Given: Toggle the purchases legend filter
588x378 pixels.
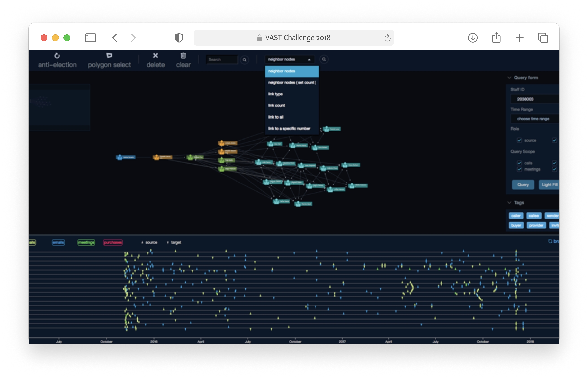Looking at the screenshot, I should (113, 242).
